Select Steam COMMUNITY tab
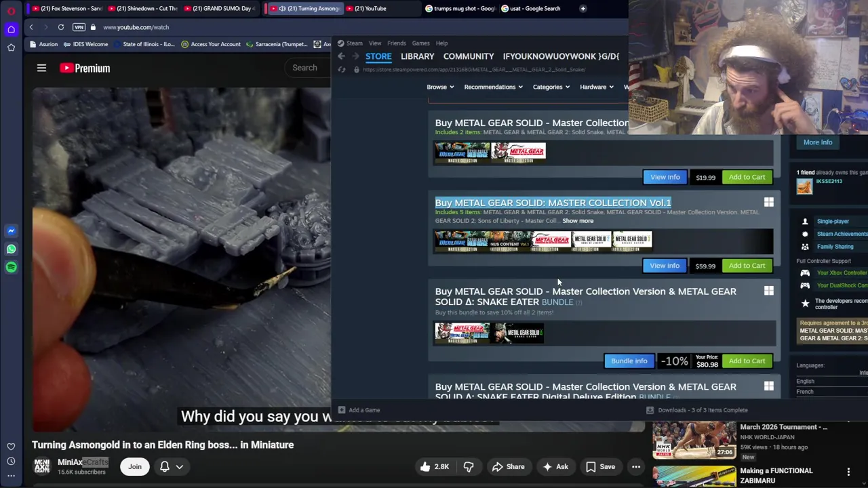The image size is (868, 488). pyautogui.click(x=469, y=56)
